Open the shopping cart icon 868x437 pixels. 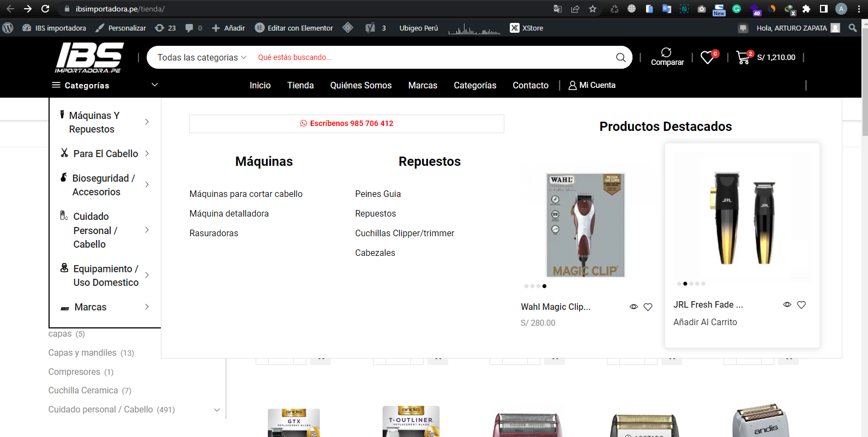click(743, 57)
